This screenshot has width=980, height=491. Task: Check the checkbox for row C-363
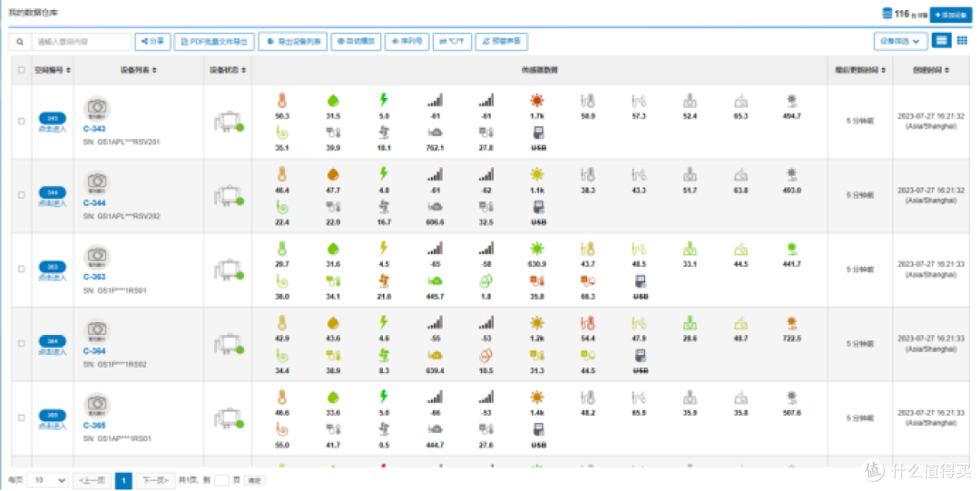(21, 270)
